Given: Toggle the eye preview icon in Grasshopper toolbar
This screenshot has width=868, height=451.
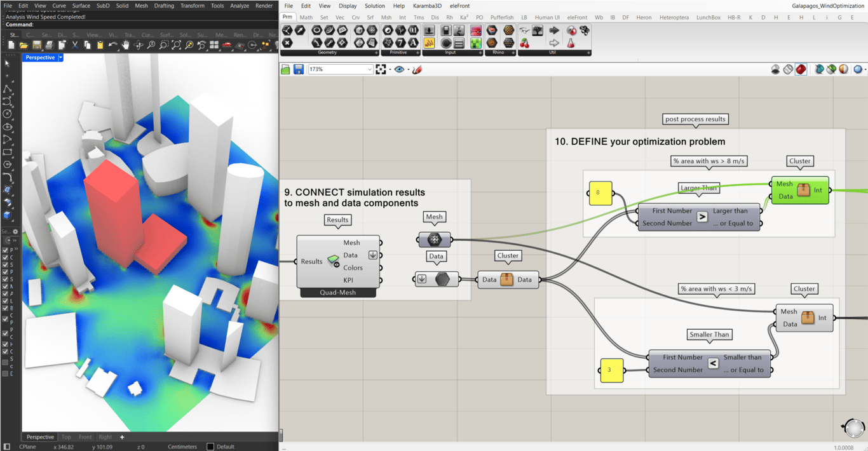Looking at the screenshot, I should (399, 69).
